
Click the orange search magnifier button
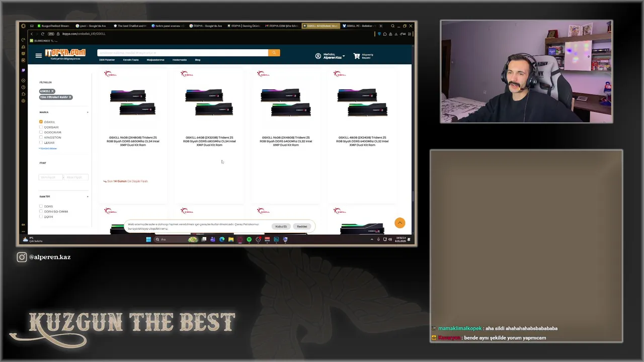(x=274, y=53)
